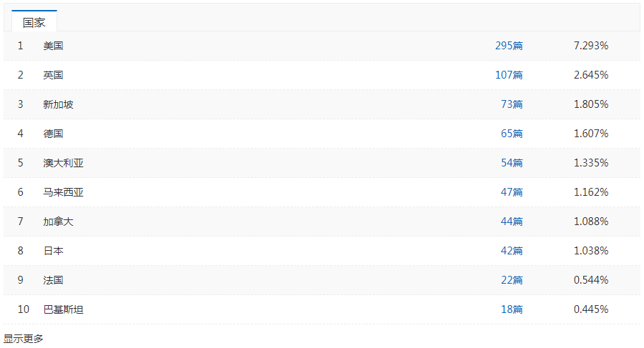Select the 新加坡 country name

[59, 104]
